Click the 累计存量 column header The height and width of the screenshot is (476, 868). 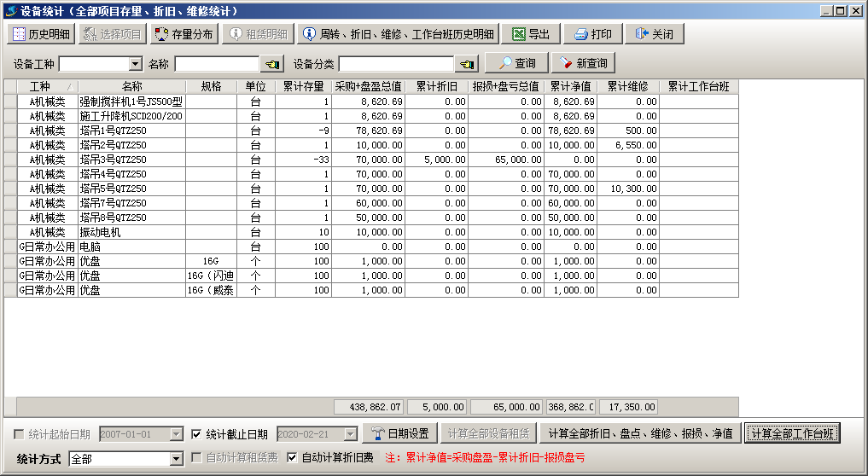303,86
